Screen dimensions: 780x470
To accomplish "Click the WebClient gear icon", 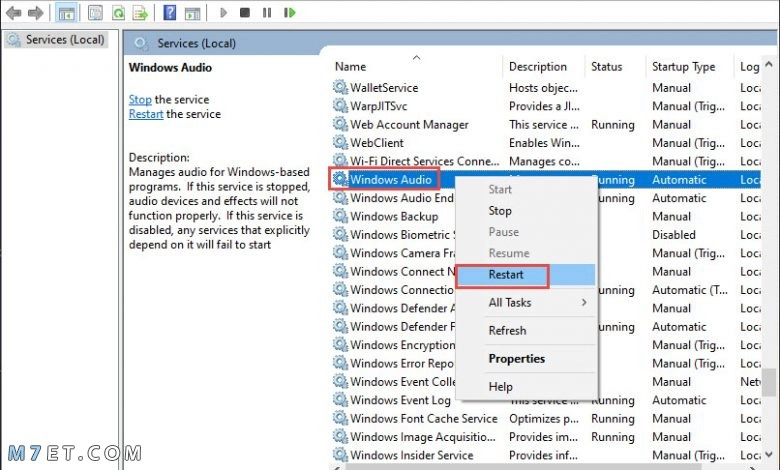I will tap(340, 143).
